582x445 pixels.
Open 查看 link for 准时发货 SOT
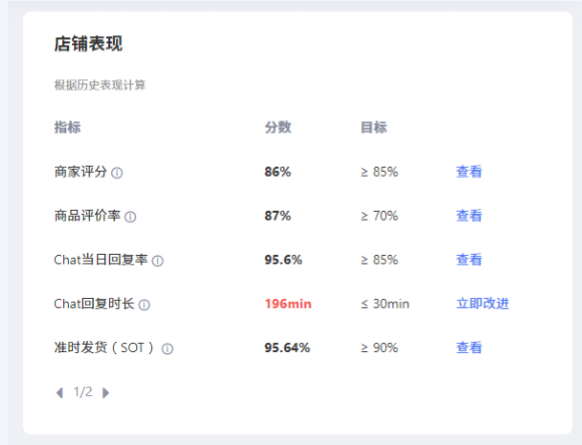point(469,348)
